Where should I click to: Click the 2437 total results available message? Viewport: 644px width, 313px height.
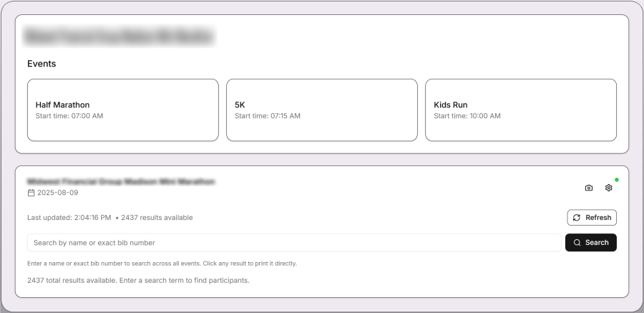coord(138,280)
